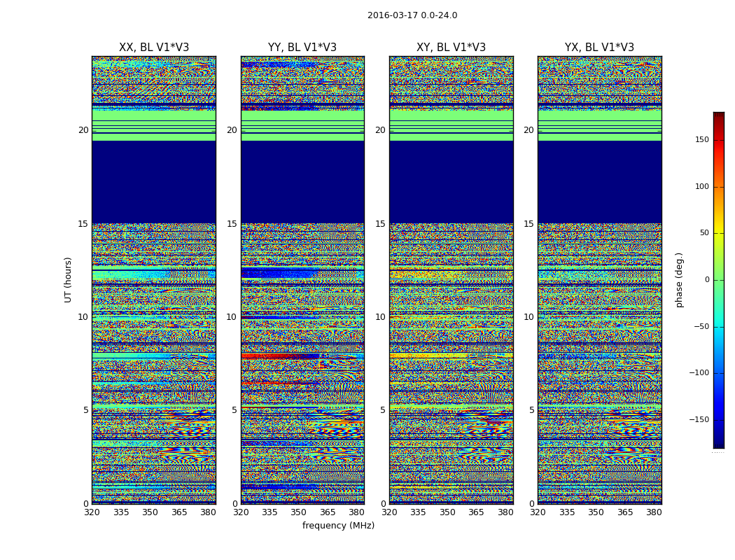Click the "10" hour tick on YY panel
Image resolution: width=735 pixels, height=560 pixels.
[232, 317]
